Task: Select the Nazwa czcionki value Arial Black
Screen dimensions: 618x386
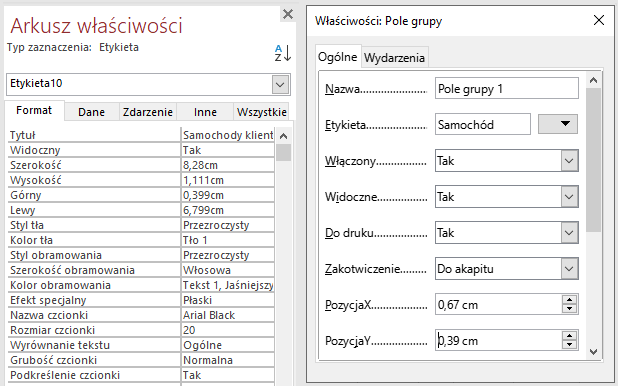Action: coord(227,315)
